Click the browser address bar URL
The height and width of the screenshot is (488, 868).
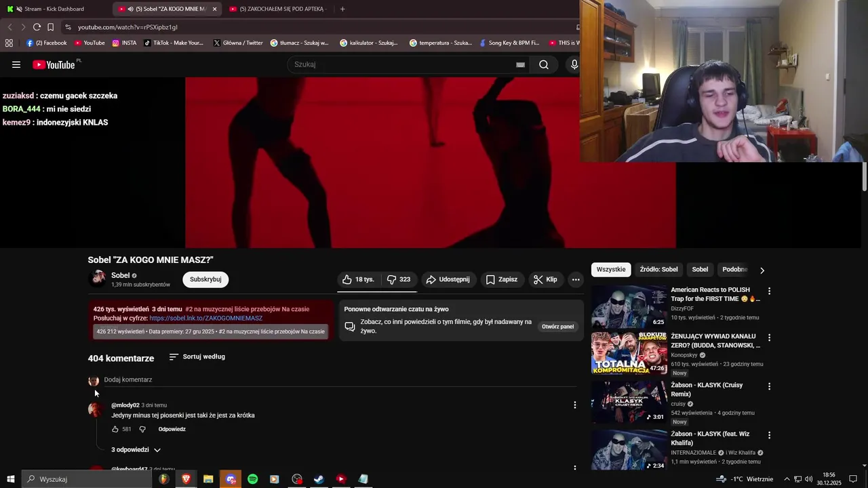tap(127, 27)
